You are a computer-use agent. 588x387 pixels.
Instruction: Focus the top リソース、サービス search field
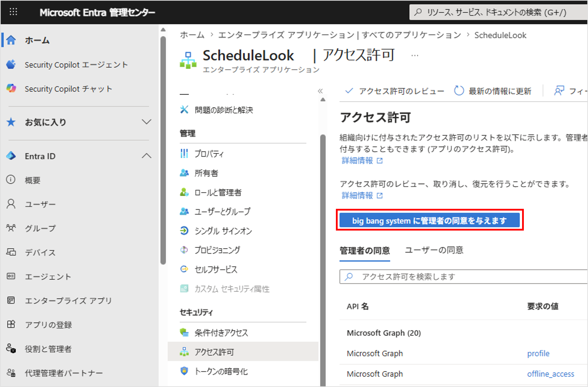498,12
